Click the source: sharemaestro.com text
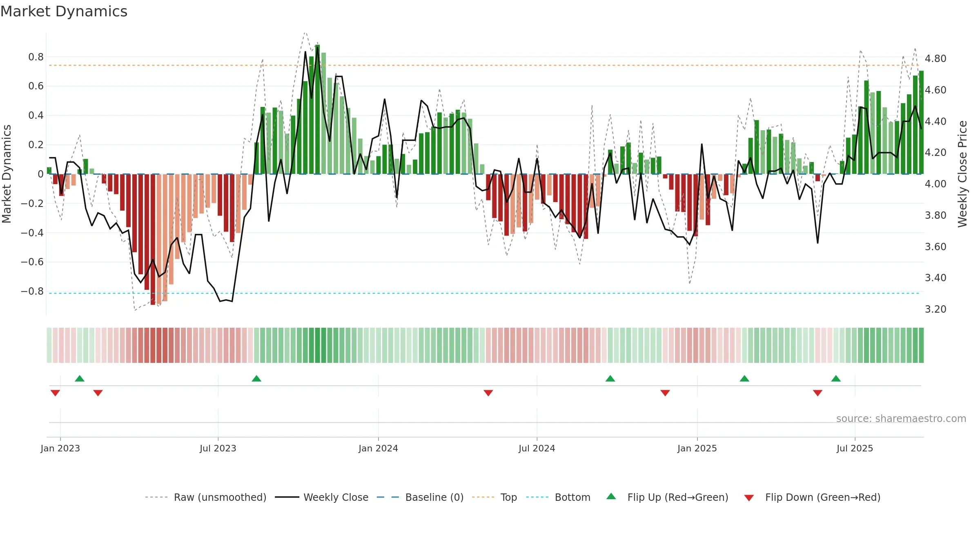This screenshot has height=551, width=980. pyautogui.click(x=901, y=418)
